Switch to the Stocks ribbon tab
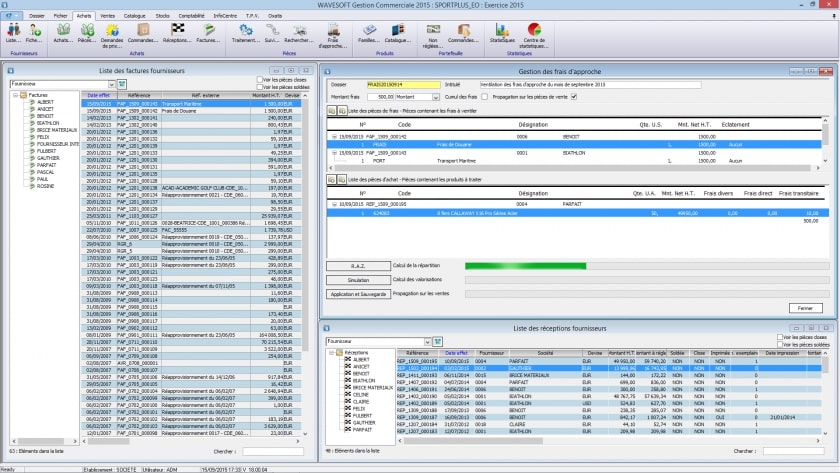The width and height of the screenshot is (840, 473). [x=162, y=16]
